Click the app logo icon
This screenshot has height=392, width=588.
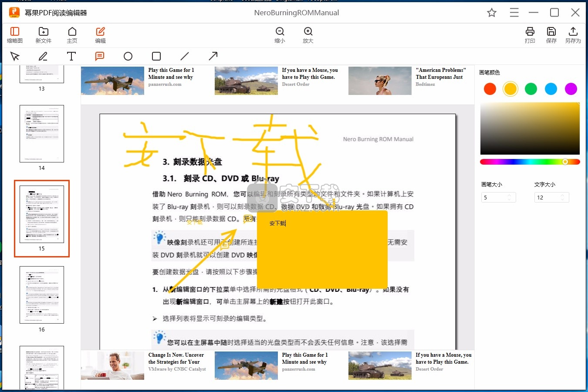coord(14,13)
